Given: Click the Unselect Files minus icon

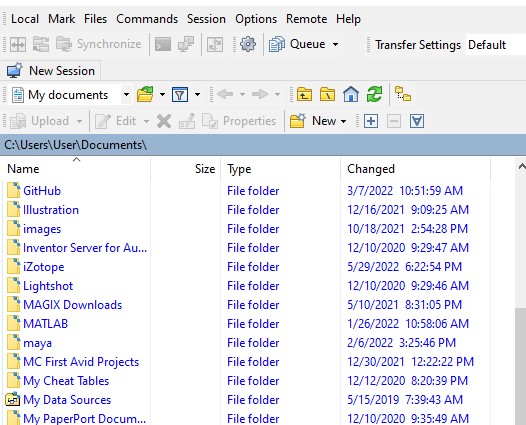Looking at the screenshot, I should (x=394, y=121).
